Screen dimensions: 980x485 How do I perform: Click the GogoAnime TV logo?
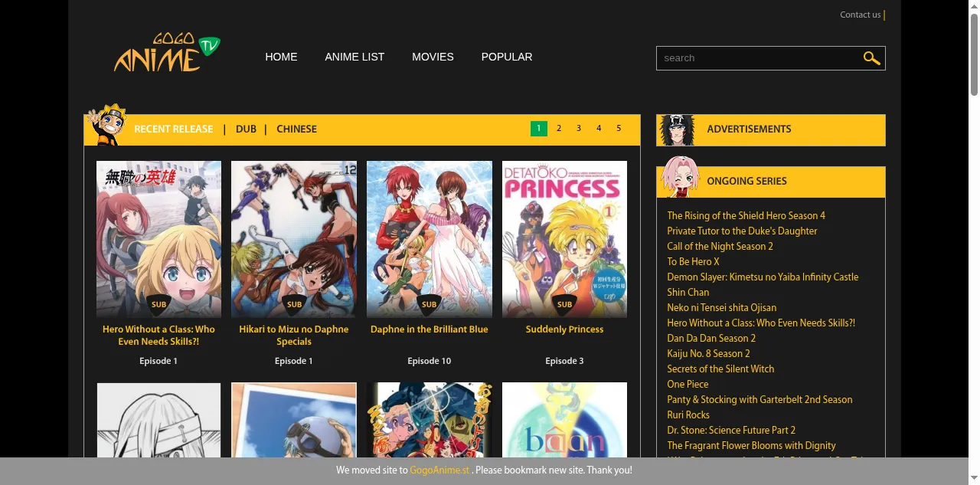[x=167, y=53]
